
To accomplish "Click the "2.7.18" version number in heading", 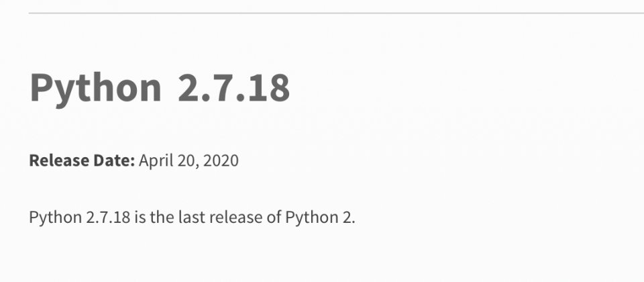I will tap(233, 87).
